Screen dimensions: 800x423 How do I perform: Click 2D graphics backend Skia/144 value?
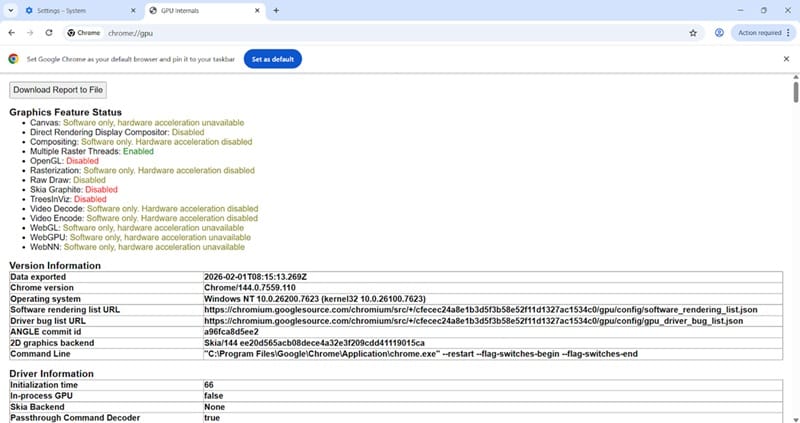(314, 343)
